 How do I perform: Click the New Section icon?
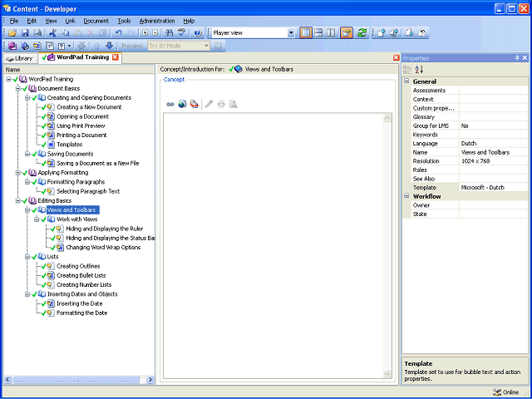(x=25, y=46)
